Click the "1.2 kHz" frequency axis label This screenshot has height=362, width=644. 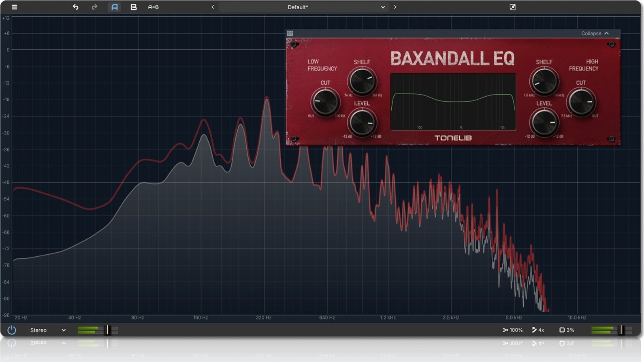(388, 317)
